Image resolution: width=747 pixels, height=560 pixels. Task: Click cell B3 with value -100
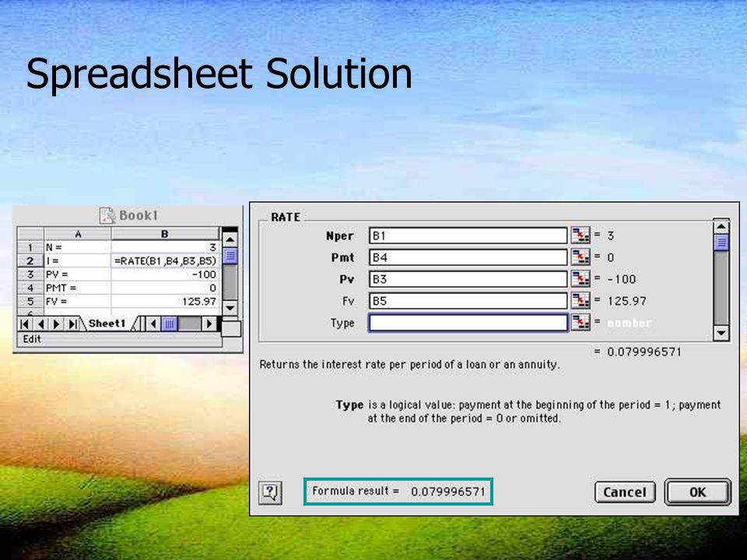coord(165,275)
